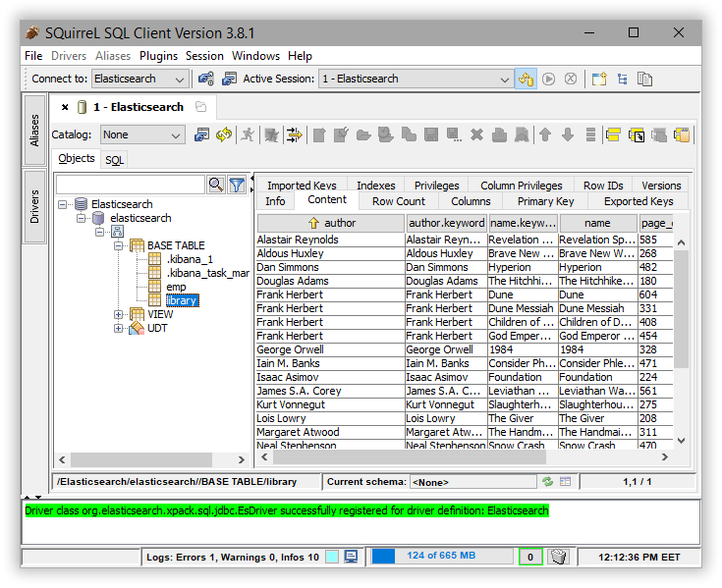This screenshot has height=588, width=722.
Task: Switch to the Row Count tab
Action: pos(398,201)
